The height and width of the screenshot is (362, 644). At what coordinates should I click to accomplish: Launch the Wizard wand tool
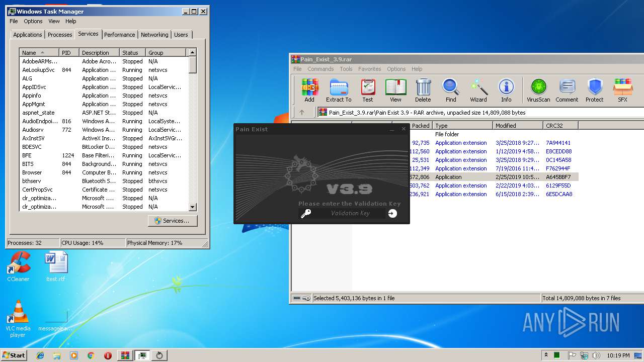[478, 90]
